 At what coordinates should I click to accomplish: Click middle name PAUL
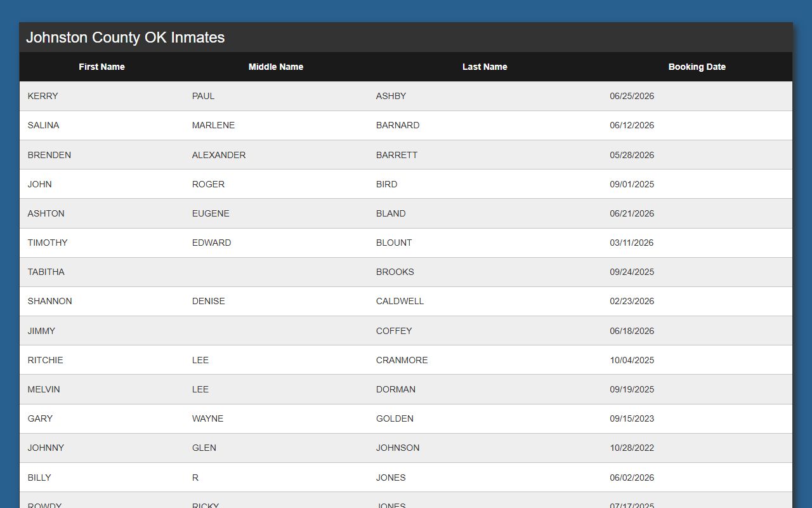pyautogui.click(x=203, y=96)
